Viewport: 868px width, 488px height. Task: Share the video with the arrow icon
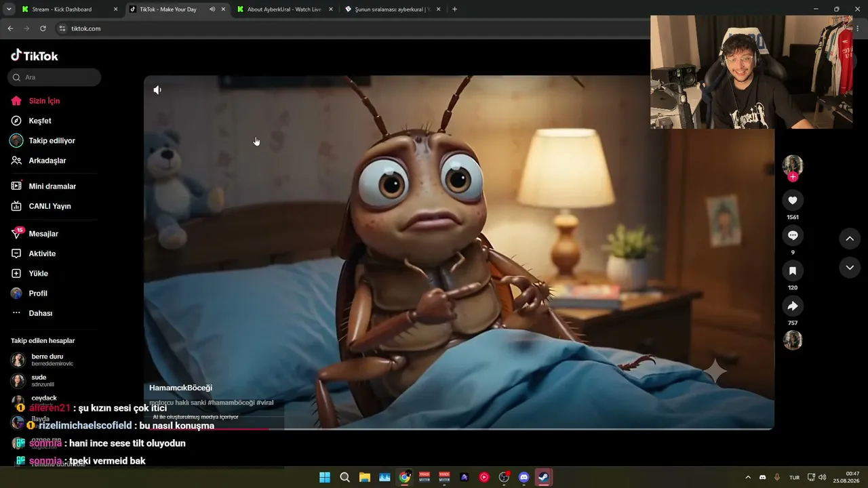[x=793, y=306]
